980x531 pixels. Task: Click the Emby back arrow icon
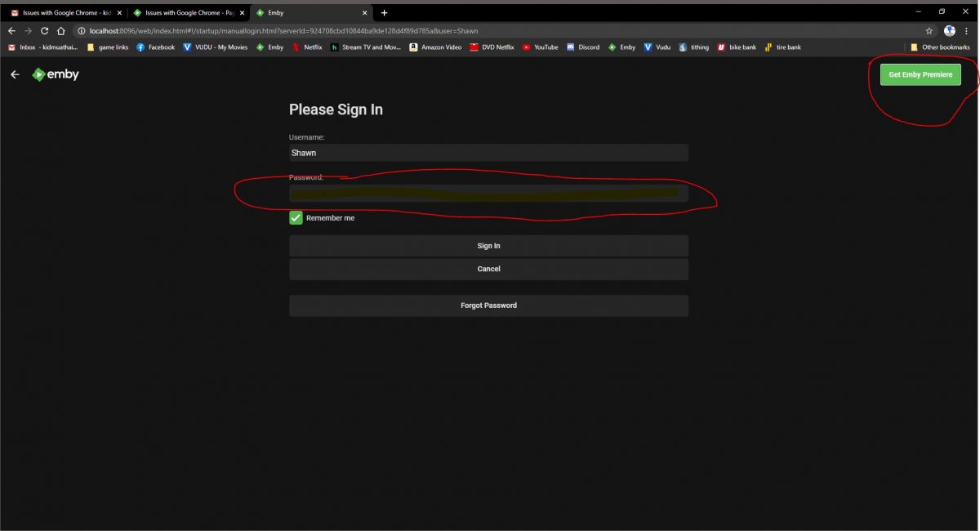(x=15, y=74)
